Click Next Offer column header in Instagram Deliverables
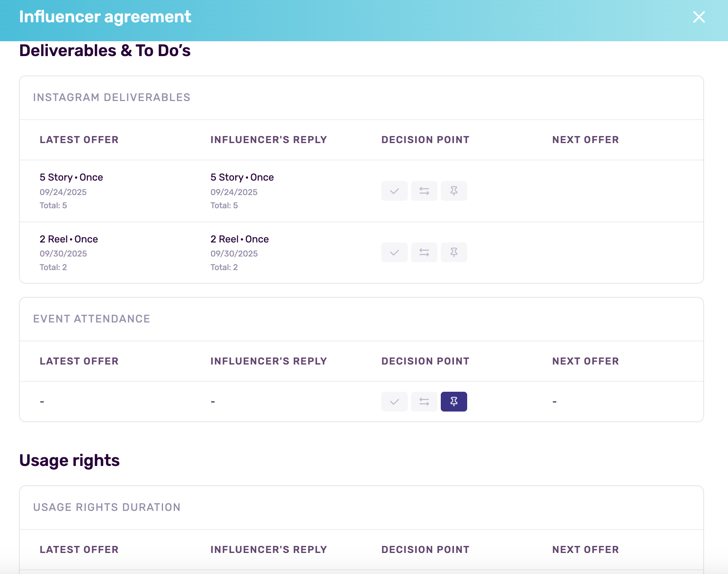 (x=585, y=140)
